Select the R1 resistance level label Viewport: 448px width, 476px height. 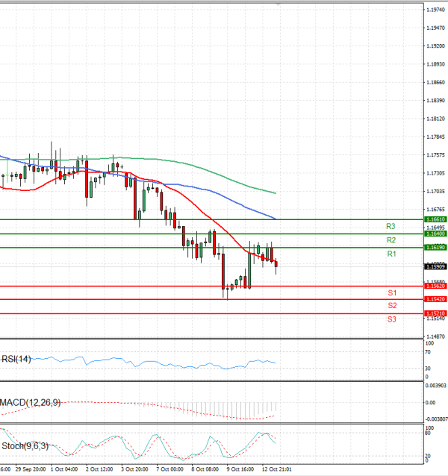click(x=391, y=254)
